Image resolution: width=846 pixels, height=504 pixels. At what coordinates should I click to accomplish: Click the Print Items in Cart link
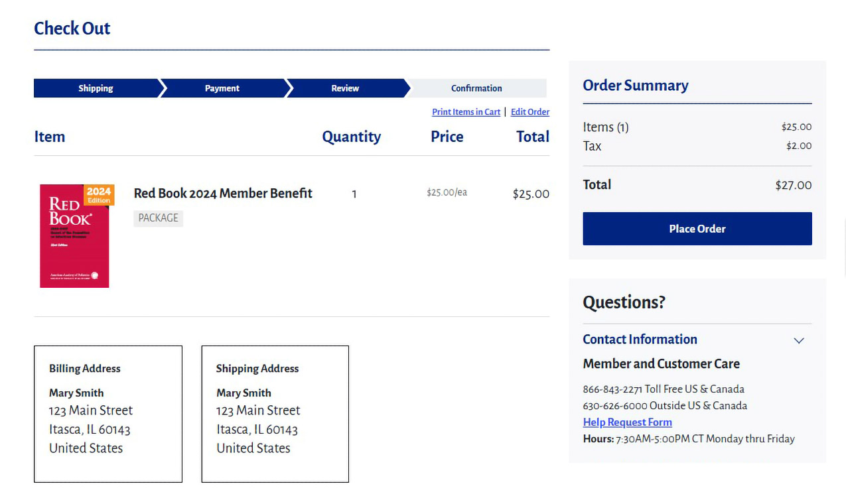coord(466,112)
